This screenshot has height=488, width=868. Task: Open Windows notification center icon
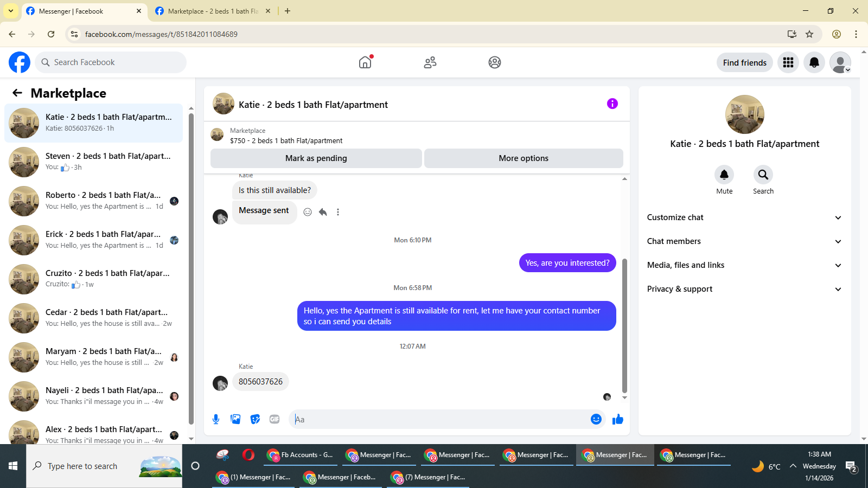pos(852,466)
